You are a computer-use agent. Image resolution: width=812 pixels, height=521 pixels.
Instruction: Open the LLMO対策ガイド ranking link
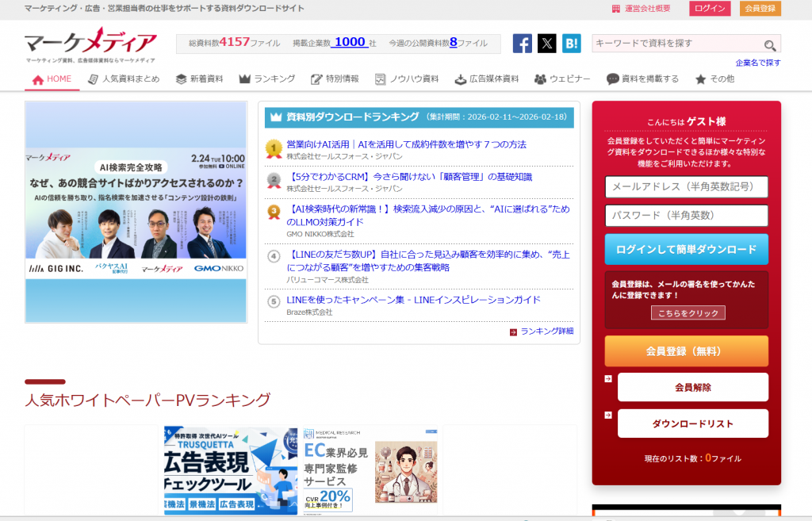[428, 216]
